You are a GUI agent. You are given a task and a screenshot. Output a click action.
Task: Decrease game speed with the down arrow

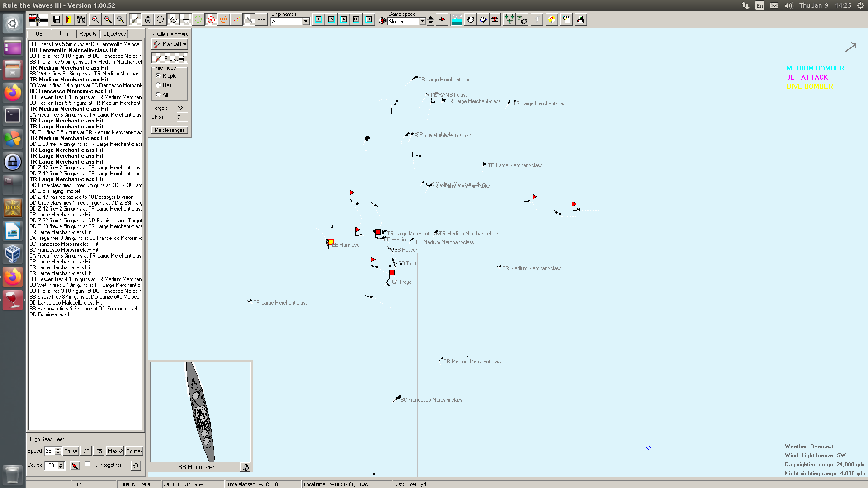(x=431, y=23)
